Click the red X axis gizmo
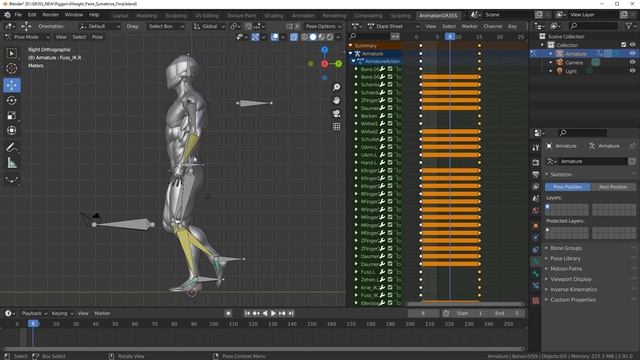Image resolution: width=640 pixels, height=360 pixels. (x=324, y=64)
